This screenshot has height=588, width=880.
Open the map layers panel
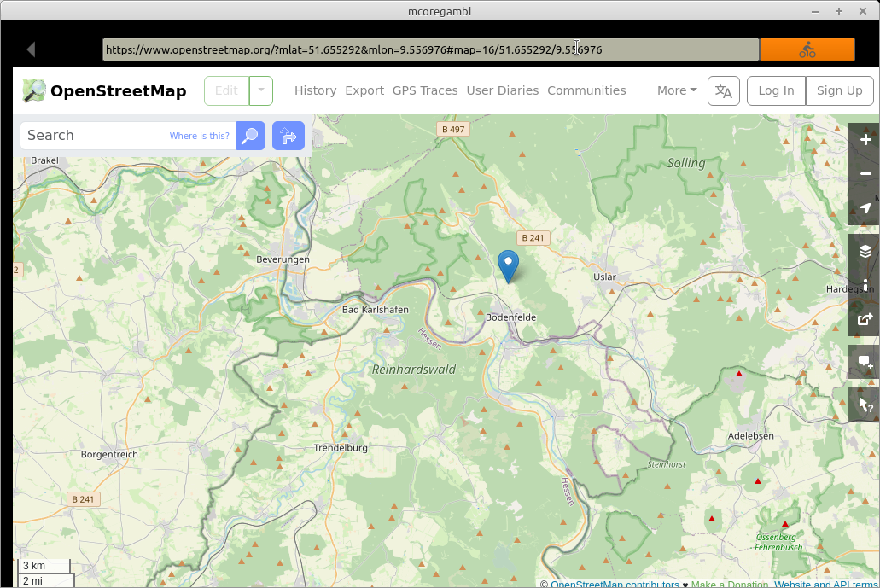coord(865,251)
